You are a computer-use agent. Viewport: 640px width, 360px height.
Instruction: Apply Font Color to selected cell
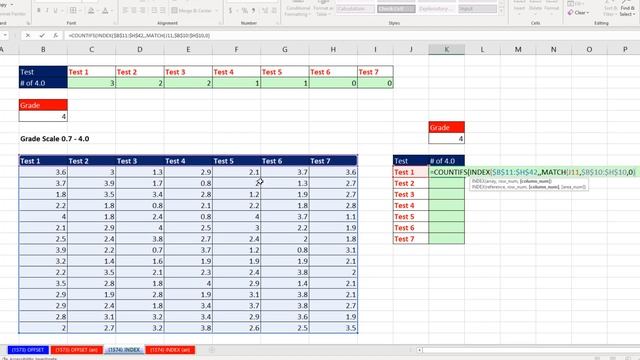point(105,10)
